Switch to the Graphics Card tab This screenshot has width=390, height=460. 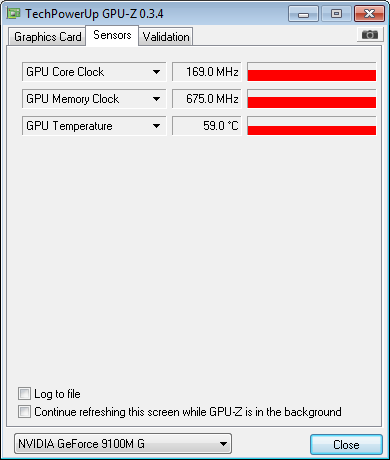point(47,37)
